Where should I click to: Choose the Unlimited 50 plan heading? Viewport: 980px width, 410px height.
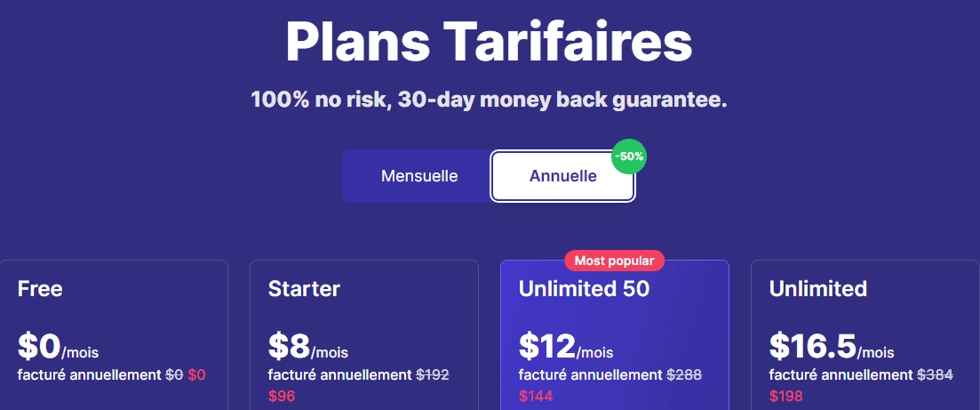[584, 288]
